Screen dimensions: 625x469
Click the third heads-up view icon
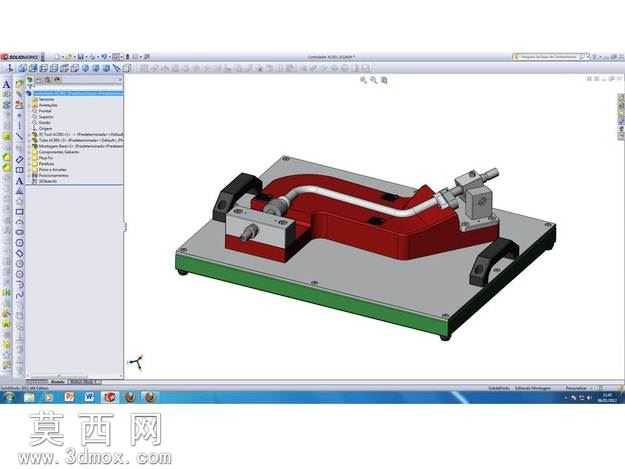pyautogui.click(x=384, y=80)
